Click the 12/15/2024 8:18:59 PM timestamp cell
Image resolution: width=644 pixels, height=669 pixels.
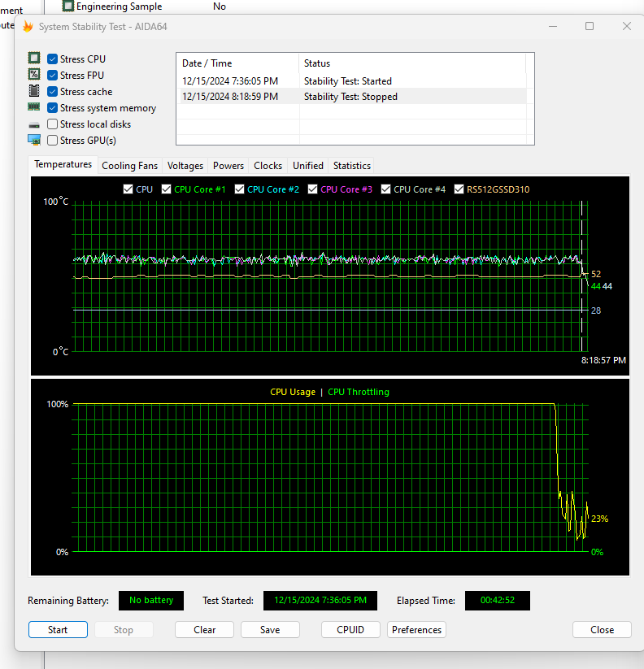(230, 97)
